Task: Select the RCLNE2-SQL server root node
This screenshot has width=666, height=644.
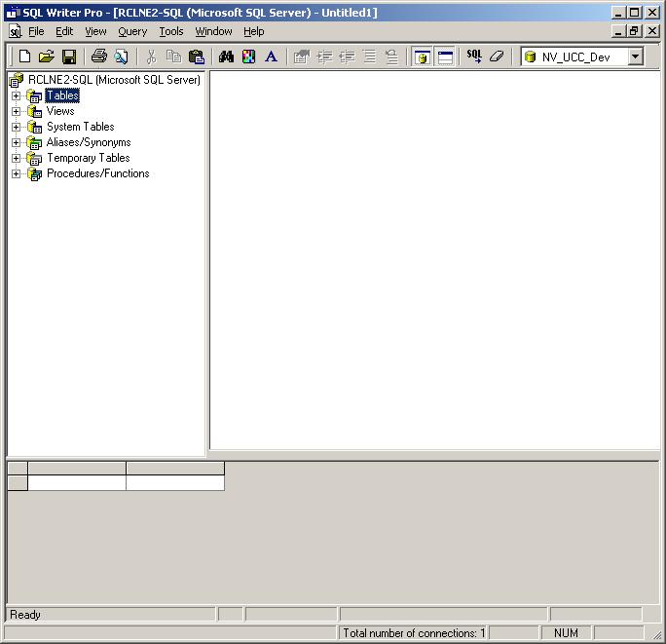Action: click(113, 80)
